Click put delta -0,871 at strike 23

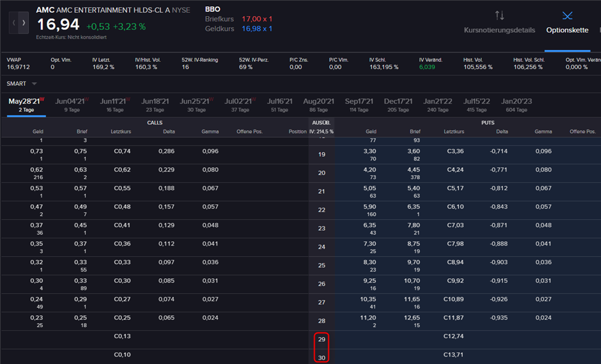coord(499,225)
